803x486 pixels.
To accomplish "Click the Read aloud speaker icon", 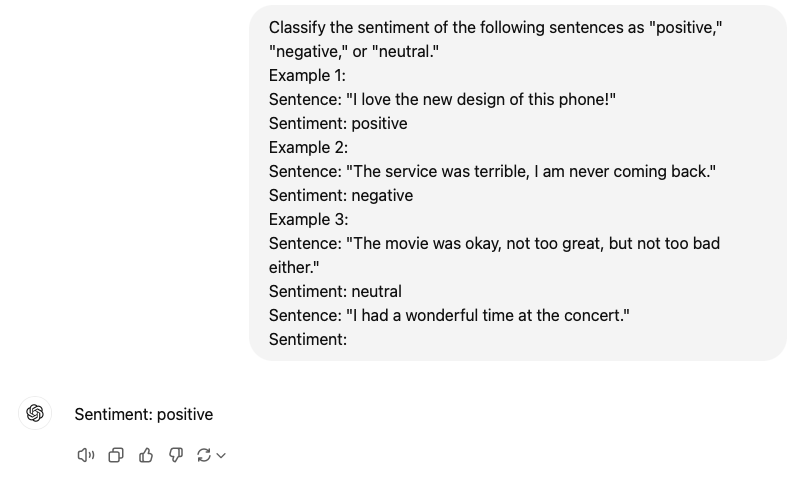I will coord(86,455).
